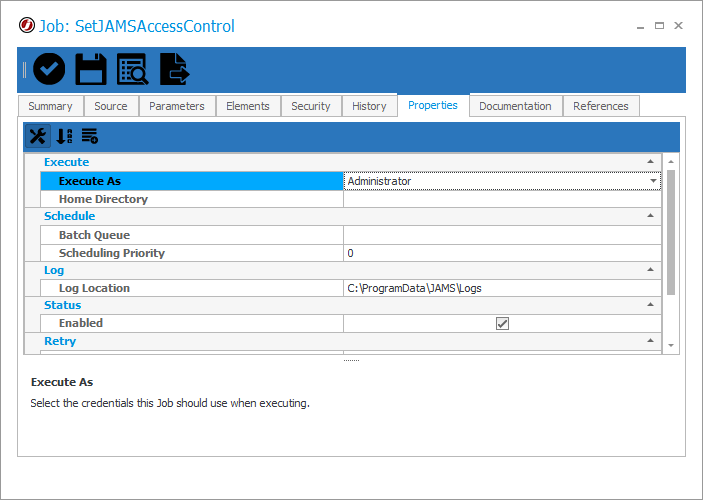Toggle the Enabled checkbox

pos(502,323)
